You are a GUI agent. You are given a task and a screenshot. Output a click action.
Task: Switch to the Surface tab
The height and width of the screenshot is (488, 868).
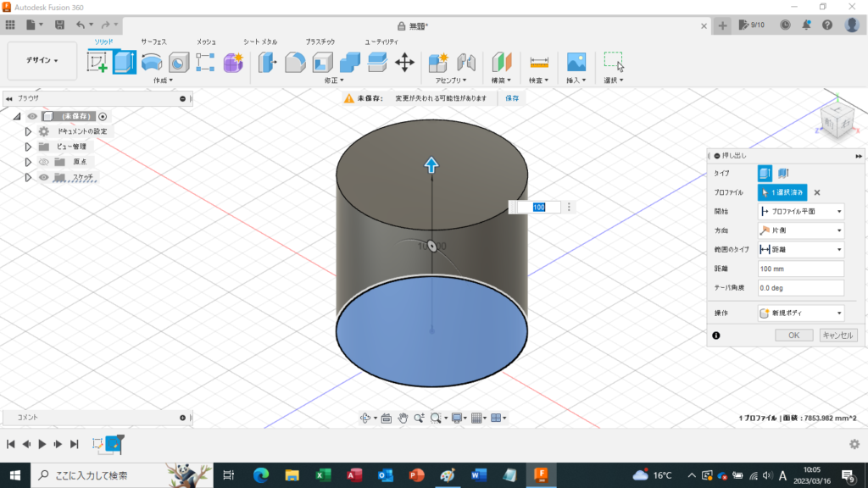pos(153,42)
